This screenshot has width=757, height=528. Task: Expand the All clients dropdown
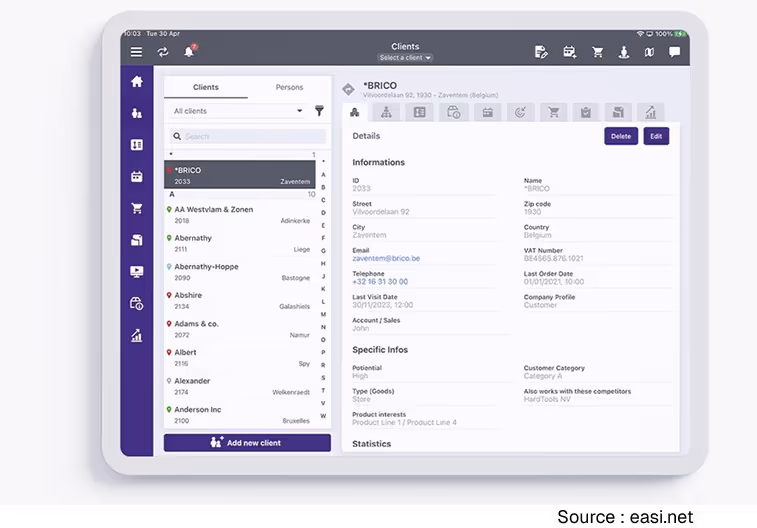pos(238,111)
